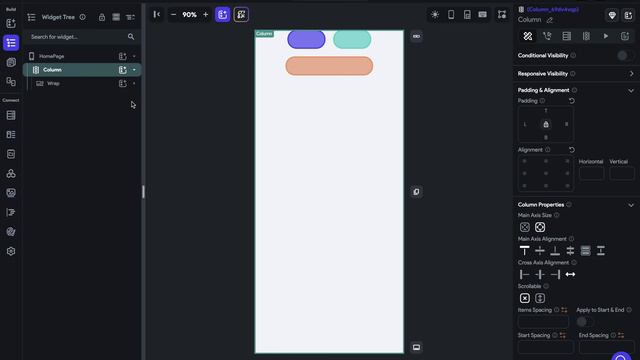
Task: Open the Actions tab in right panel
Action: point(547,36)
